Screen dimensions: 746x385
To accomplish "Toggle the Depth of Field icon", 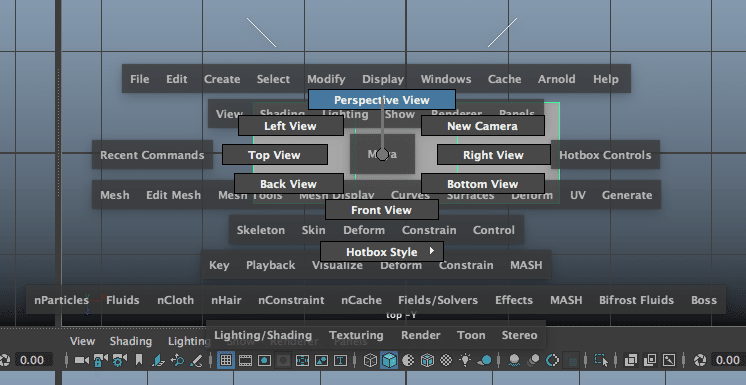I will pos(571,360).
